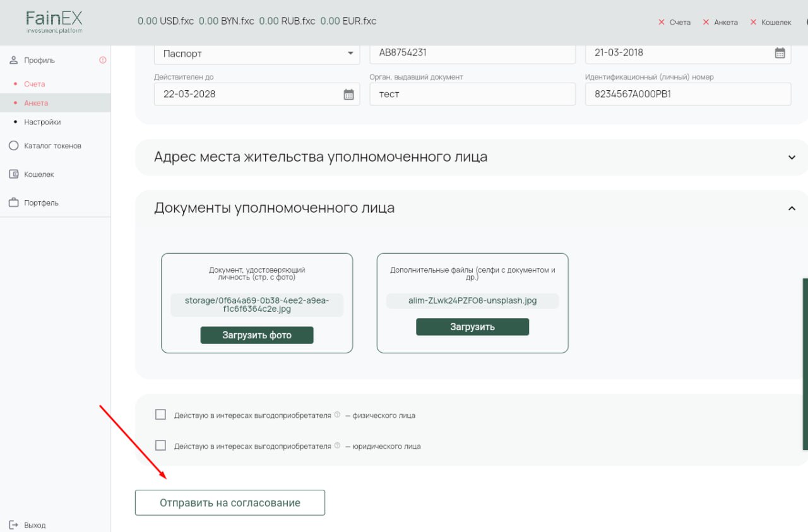Open the Портфель briefcase icon

(14, 203)
